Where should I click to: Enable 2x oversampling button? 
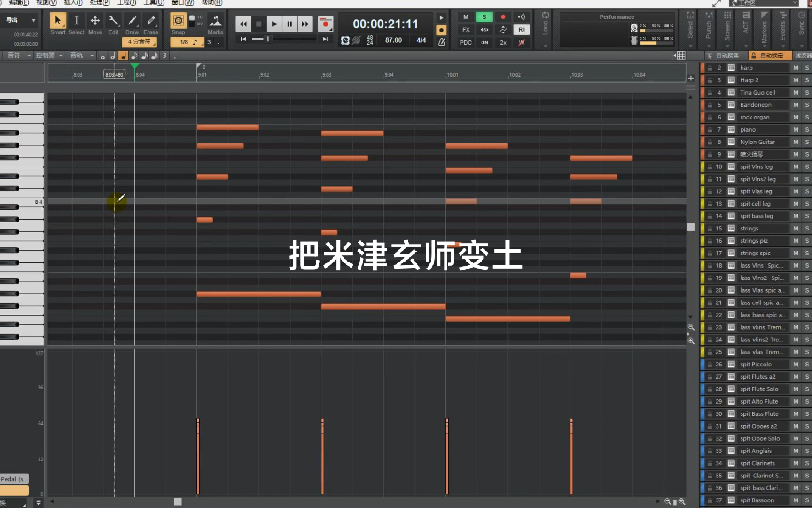(503, 42)
